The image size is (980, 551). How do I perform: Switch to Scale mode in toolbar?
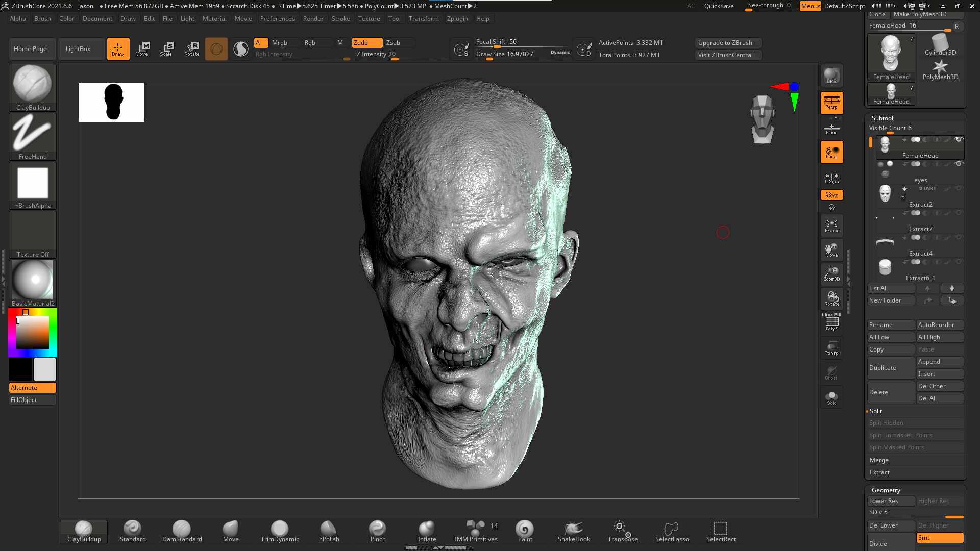[x=166, y=49]
